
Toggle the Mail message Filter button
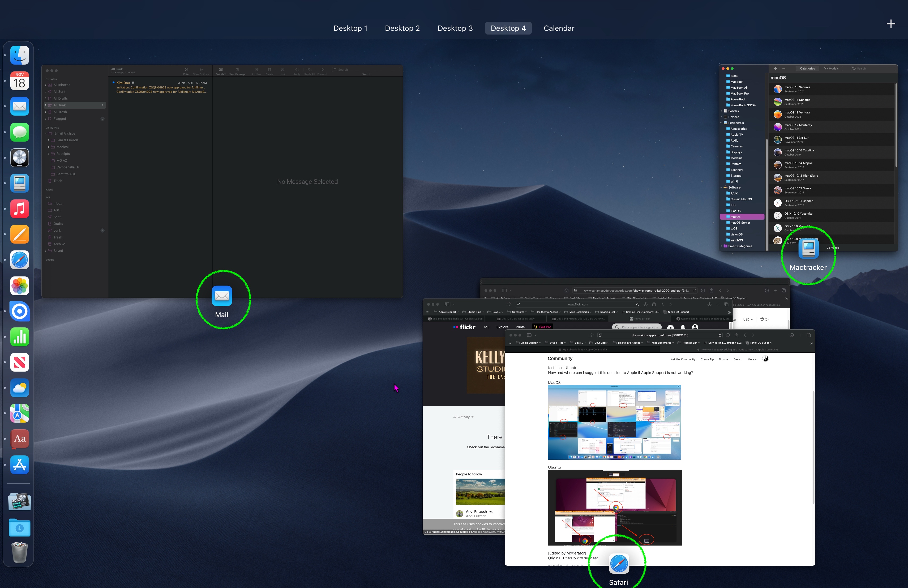(186, 70)
